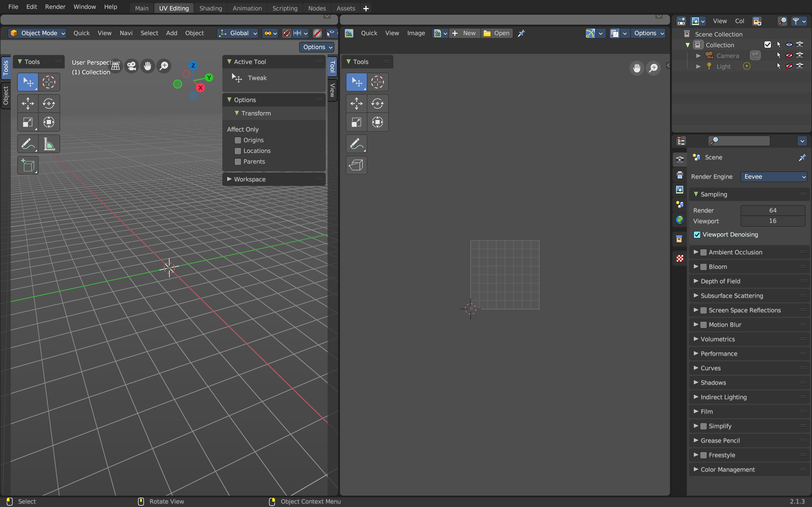Open the Render properties tab (camera icon)
The height and width of the screenshot is (507, 812).
pyautogui.click(x=679, y=160)
